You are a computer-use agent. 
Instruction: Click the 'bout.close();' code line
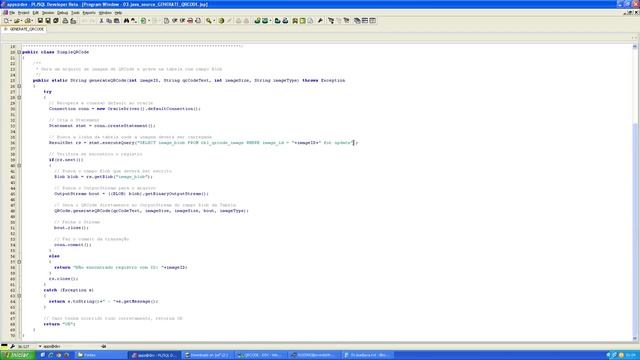[71, 228]
